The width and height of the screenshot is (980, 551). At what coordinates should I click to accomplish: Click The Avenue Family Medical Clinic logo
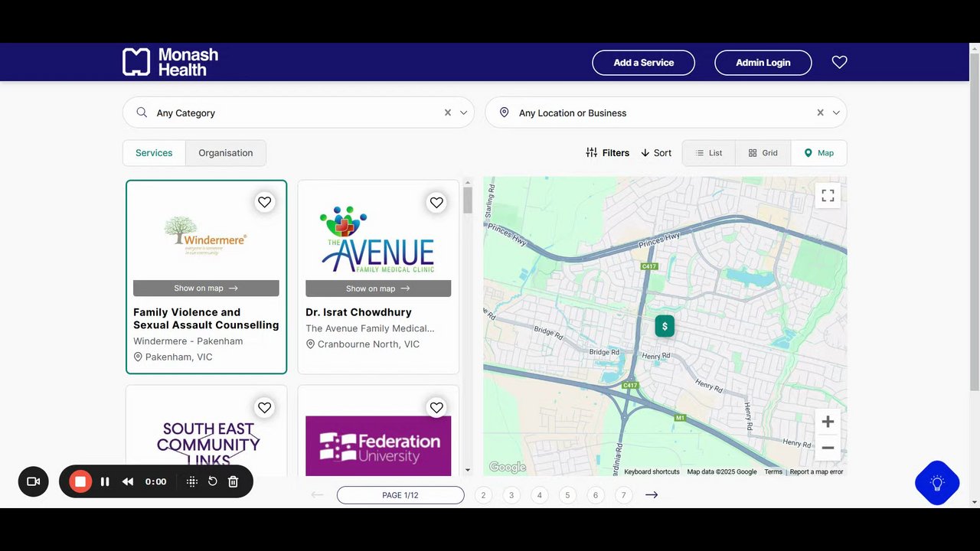(378, 240)
